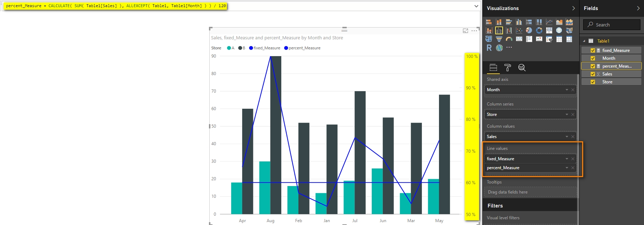Uncheck the Month field checkbox

click(x=593, y=58)
